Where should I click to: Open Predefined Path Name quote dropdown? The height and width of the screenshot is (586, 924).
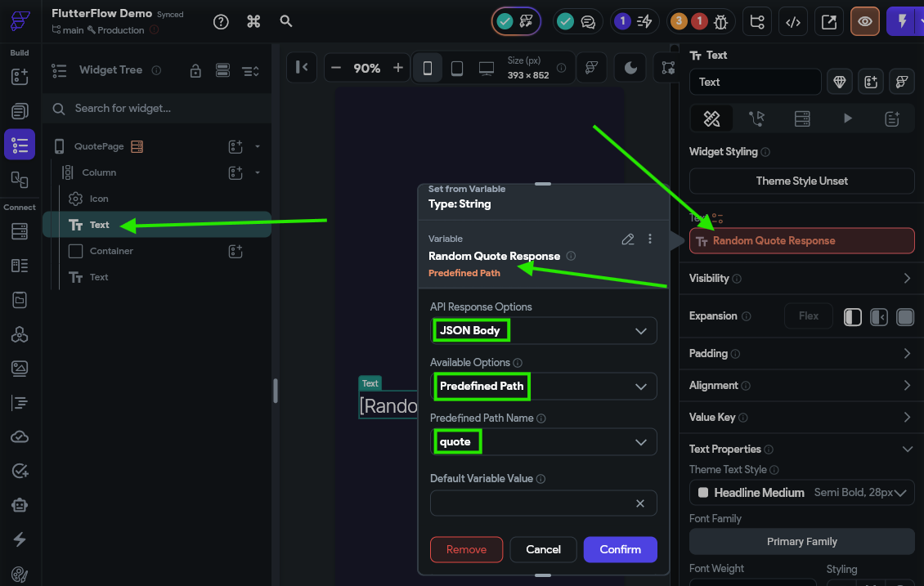(543, 442)
